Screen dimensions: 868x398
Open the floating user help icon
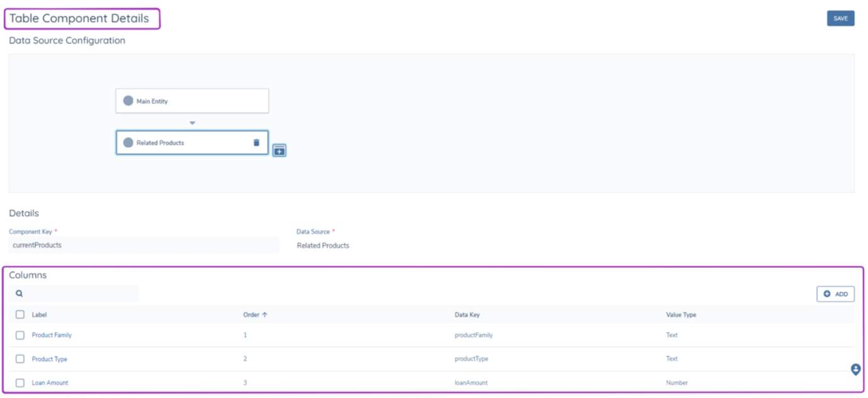(855, 370)
